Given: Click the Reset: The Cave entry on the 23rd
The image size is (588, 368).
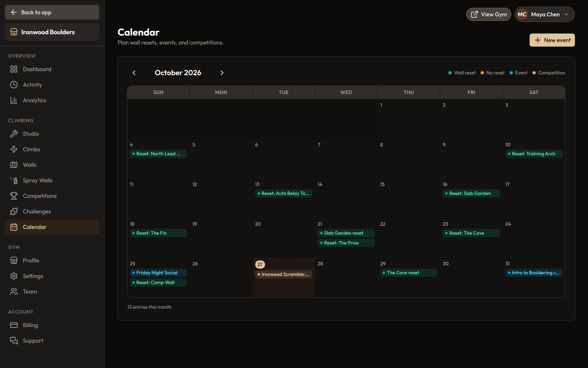Looking at the screenshot, I should click(471, 233).
